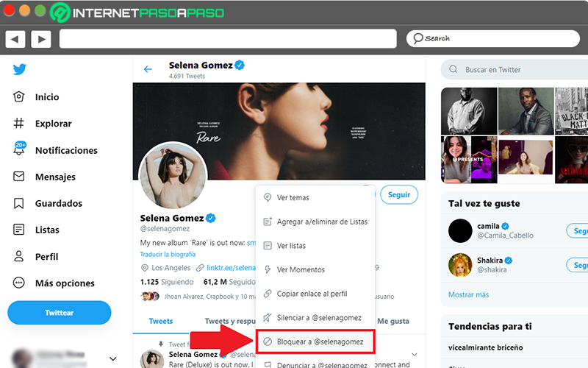Choose Silenciar a @selenagomez
The height and width of the screenshot is (368, 588).
pos(315,318)
